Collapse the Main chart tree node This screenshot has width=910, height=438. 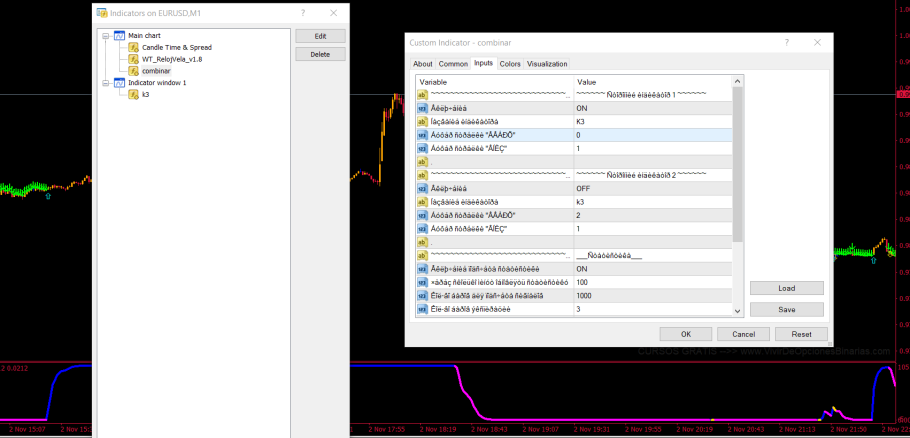click(x=106, y=36)
